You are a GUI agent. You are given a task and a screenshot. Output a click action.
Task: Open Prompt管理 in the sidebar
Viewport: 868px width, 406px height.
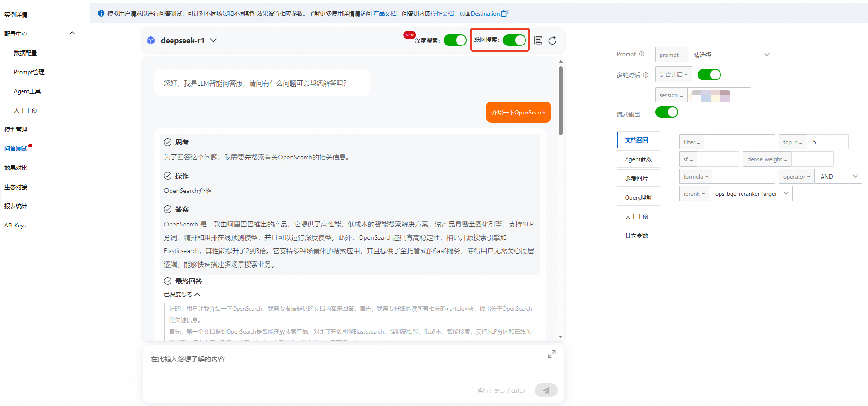coord(29,72)
